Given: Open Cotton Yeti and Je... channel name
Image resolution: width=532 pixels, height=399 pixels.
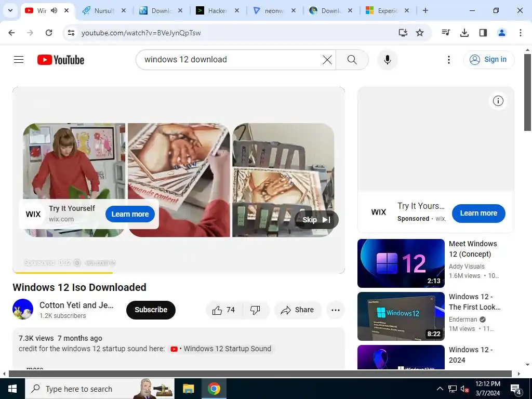Looking at the screenshot, I should tap(76, 305).
